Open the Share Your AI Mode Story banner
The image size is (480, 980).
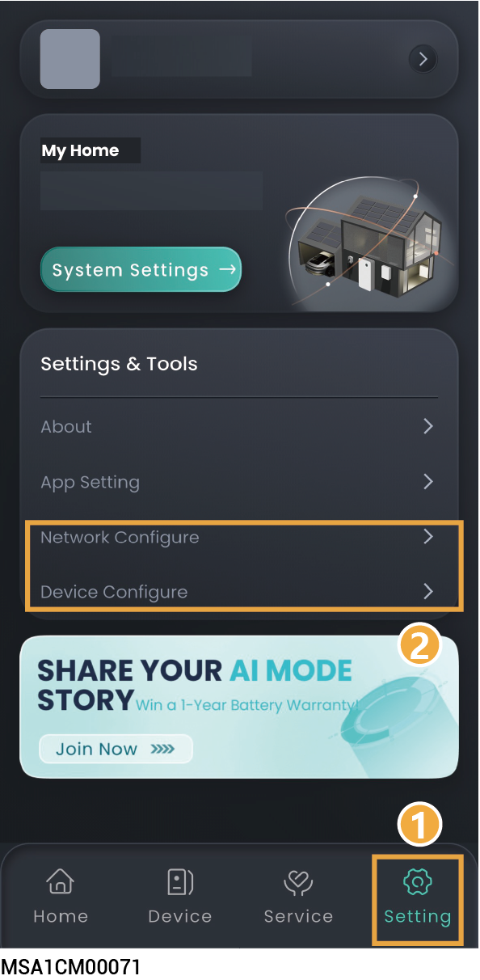pos(239,707)
